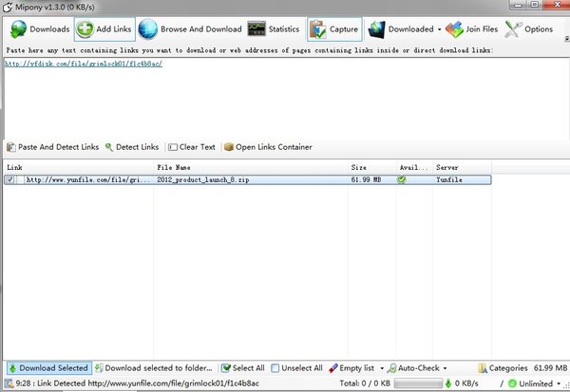Open the Downloaded folder icon
This screenshot has width=570, height=392.
376,29
